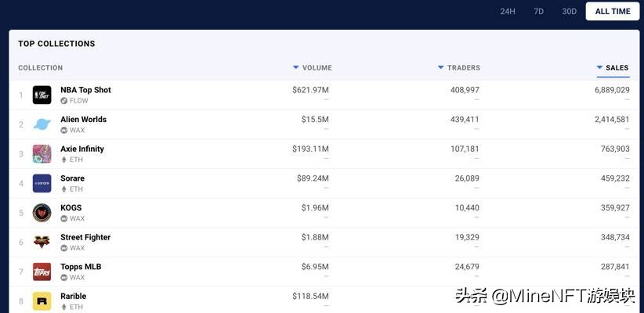Click the COLLECTION column header
Image resolution: width=644 pixels, height=313 pixels.
(x=40, y=68)
